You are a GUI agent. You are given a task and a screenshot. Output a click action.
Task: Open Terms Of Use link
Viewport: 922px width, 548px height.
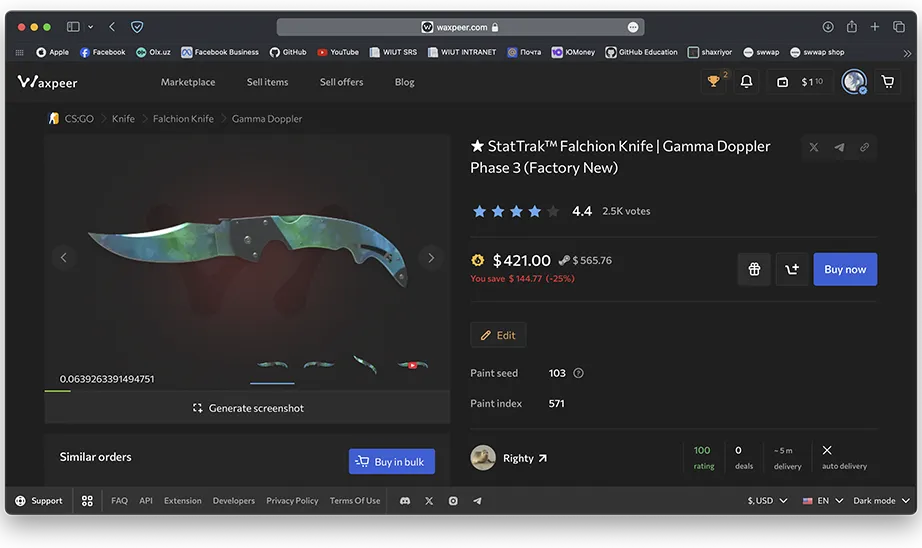355,501
